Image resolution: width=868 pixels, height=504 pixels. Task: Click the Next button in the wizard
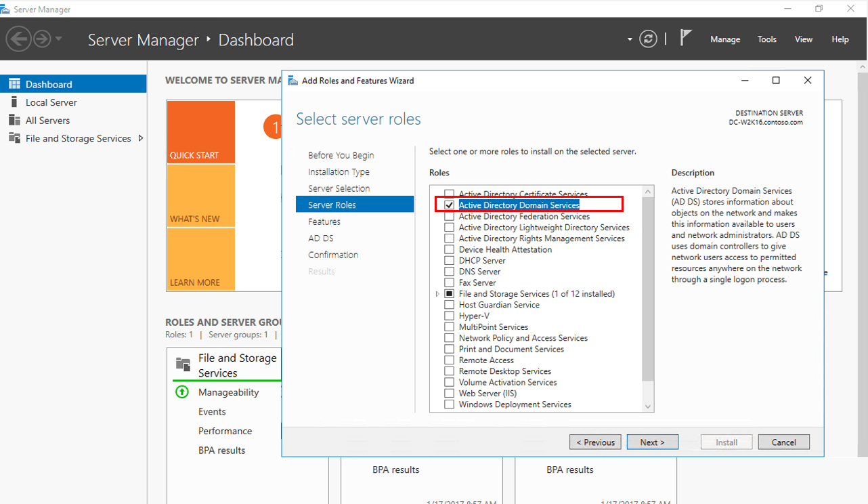coord(652,442)
